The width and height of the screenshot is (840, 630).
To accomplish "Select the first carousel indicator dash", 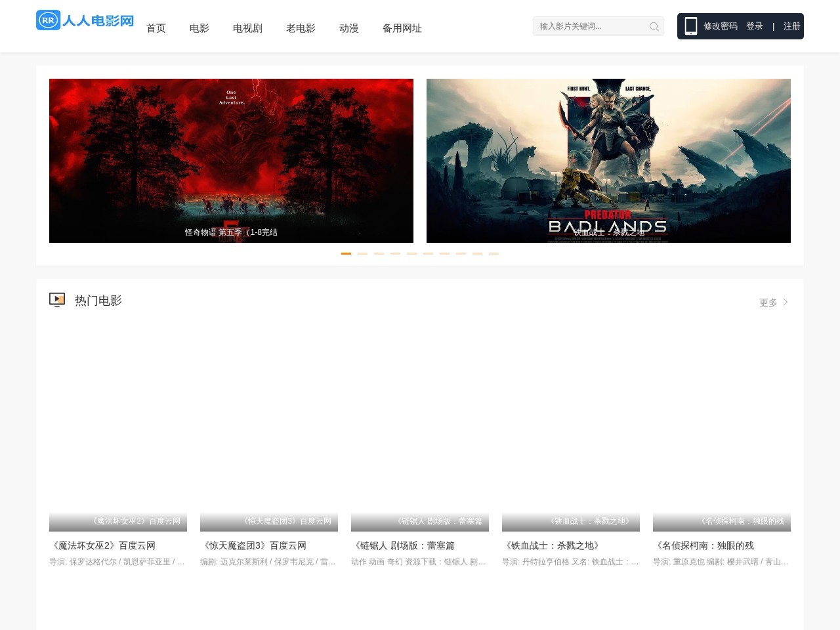I will pos(346,253).
